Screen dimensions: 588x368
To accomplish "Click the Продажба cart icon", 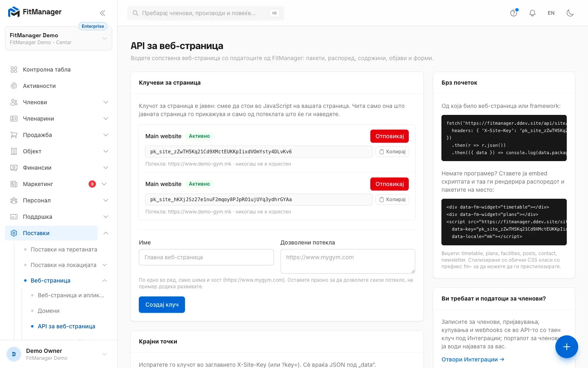I will (14, 135).
